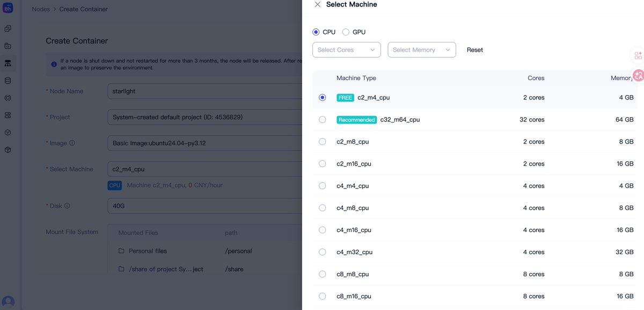Image resolution: width=644 pixels, height=310 pixels.
Task: Click the /personal path text
Action: pyautogui.click(x=238, y=251)
